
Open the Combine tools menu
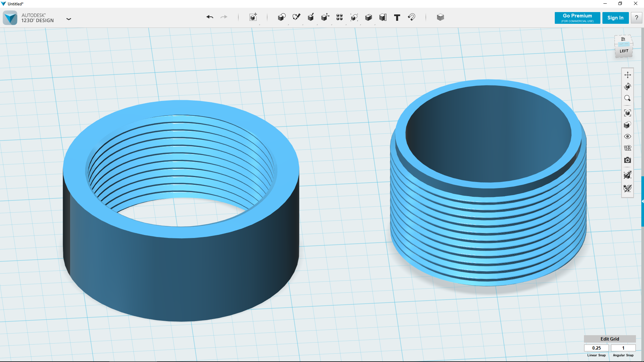click(x=368, y=17)
